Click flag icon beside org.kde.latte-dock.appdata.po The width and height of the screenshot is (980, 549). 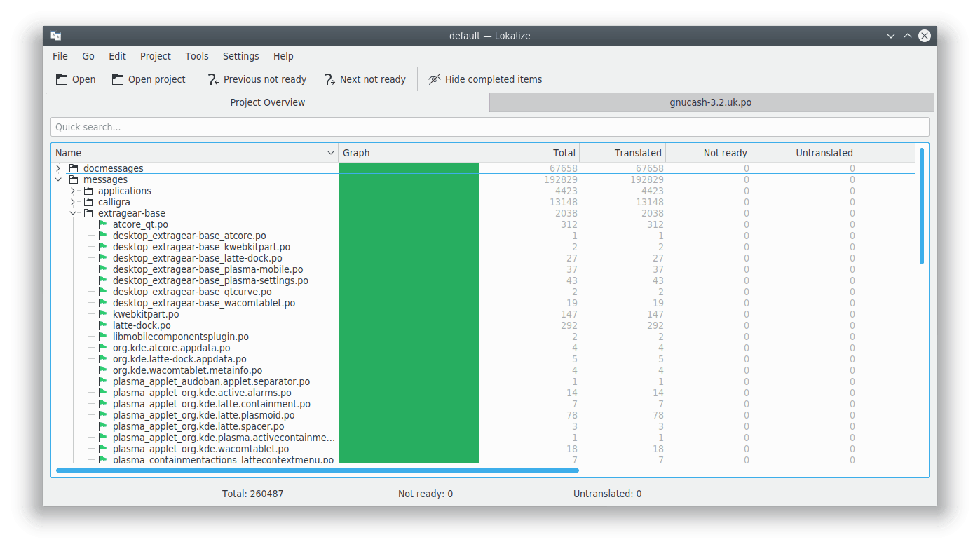click(103, 359)
